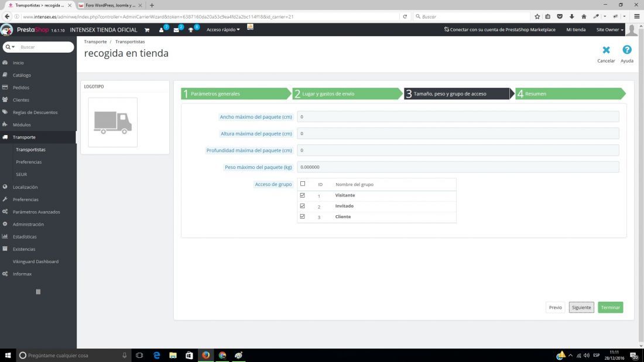This screenshot has height=362, width=644.
Task: Open the Edge browser taskbar icon
Action: 156,356
